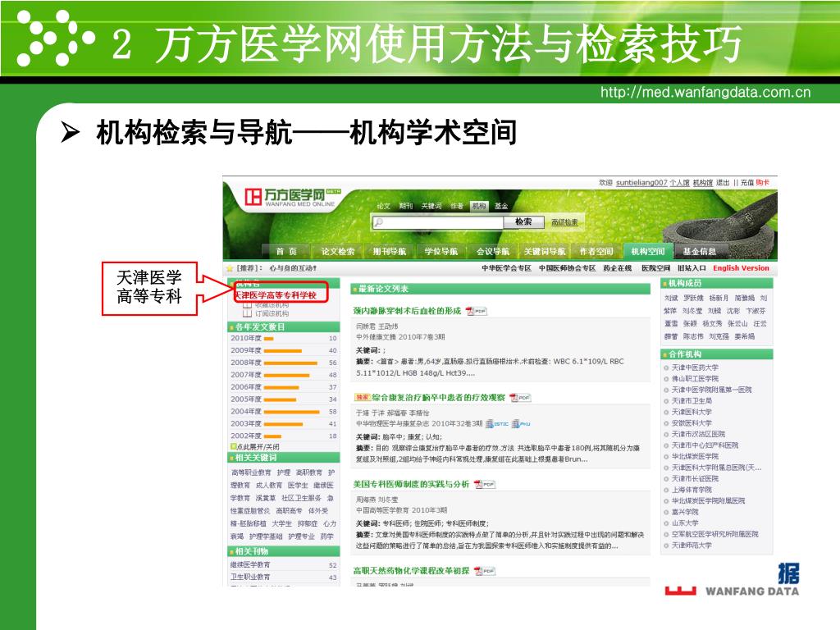This screenshot has width=840, height=630.
Task: Open partner 上海体育学院
Action: point(692,490)
